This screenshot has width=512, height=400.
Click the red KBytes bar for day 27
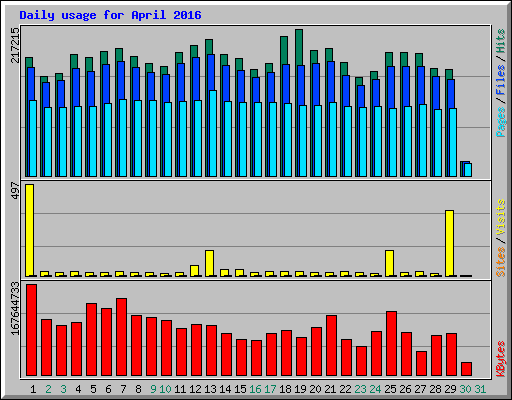[422, 363]
